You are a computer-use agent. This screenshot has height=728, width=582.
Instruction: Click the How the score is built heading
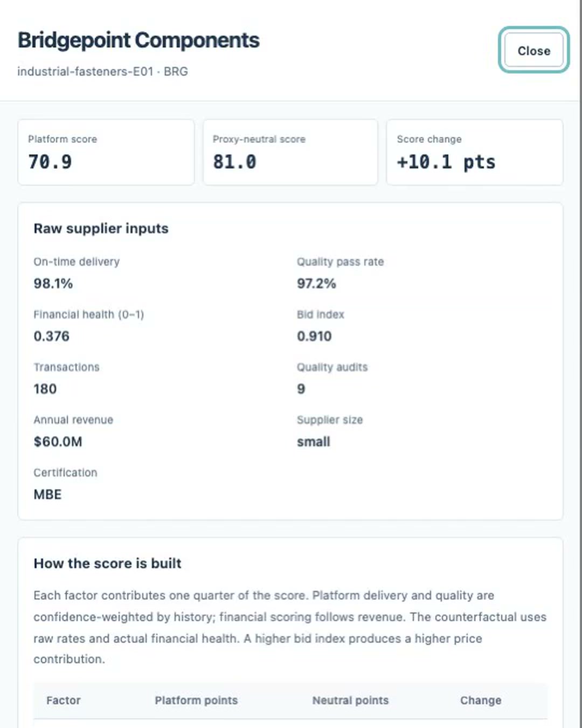tap(107, 564)
